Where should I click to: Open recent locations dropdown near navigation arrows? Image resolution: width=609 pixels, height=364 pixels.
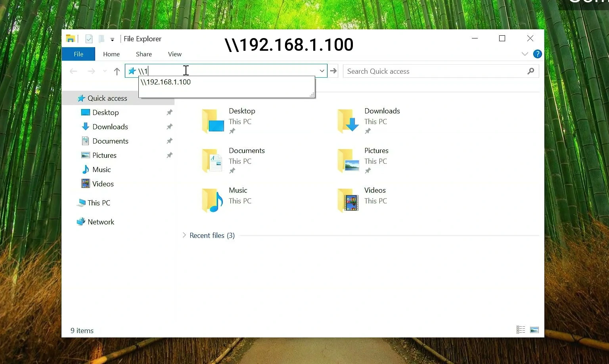[x=105, y=71]
